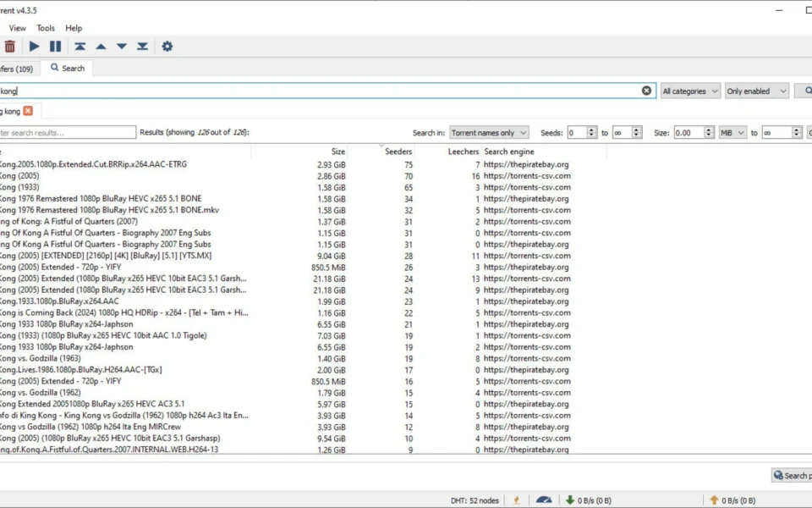Increase maximum Seeds stepper value

click(x=636, y=130)
